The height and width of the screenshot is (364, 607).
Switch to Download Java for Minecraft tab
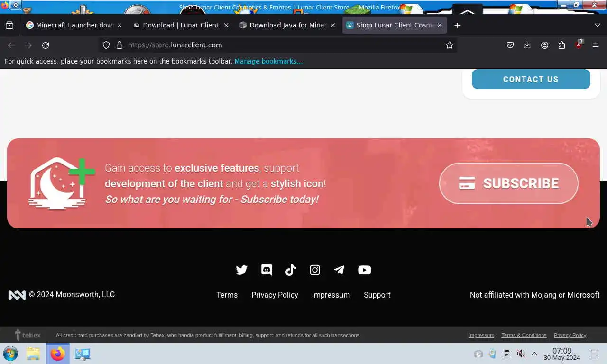click(287, 25)
